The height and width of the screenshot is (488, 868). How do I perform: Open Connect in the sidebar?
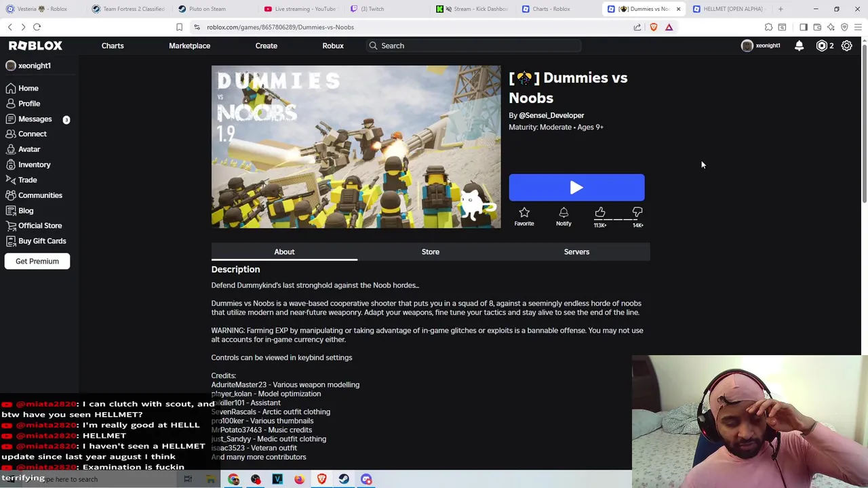[26, 134]
